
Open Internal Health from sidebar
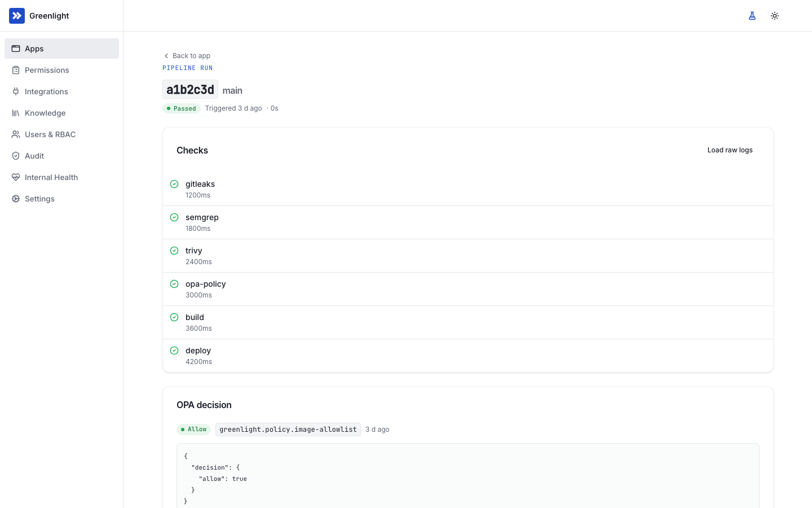pyautogui.click(x=61, y=177)
